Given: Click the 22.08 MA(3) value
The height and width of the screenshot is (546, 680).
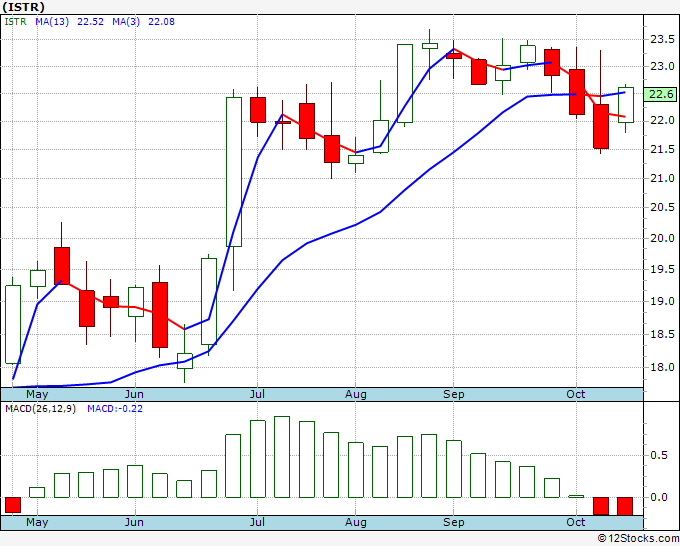Looking at the screenshot, I should (161, 22).
